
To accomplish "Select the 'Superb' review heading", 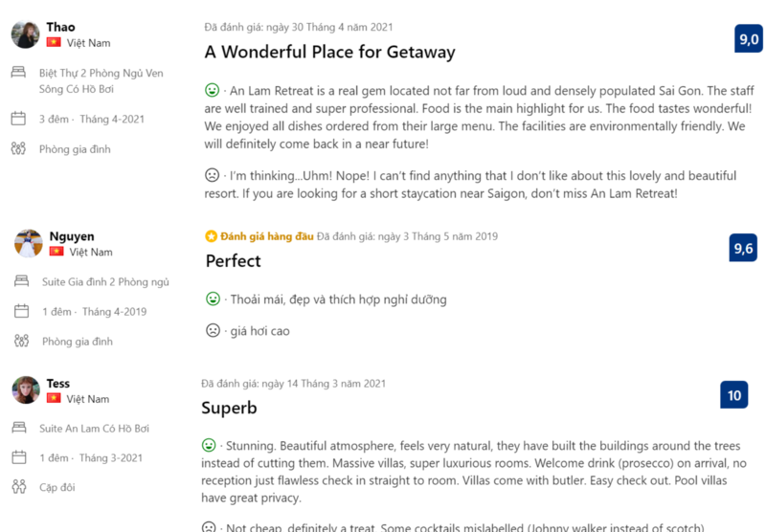I will (x=229, y=409).
